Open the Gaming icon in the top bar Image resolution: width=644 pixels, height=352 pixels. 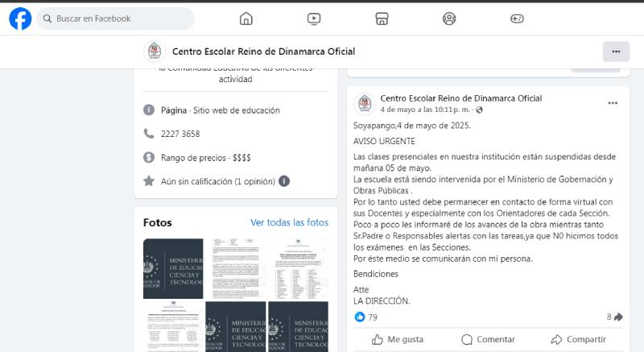518,19
